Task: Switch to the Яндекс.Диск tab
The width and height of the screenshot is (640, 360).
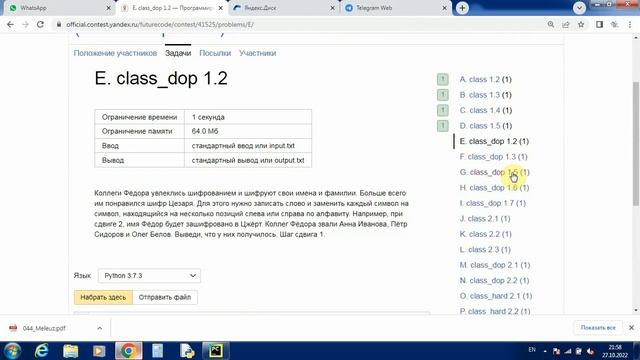Action: coord(284,8)
